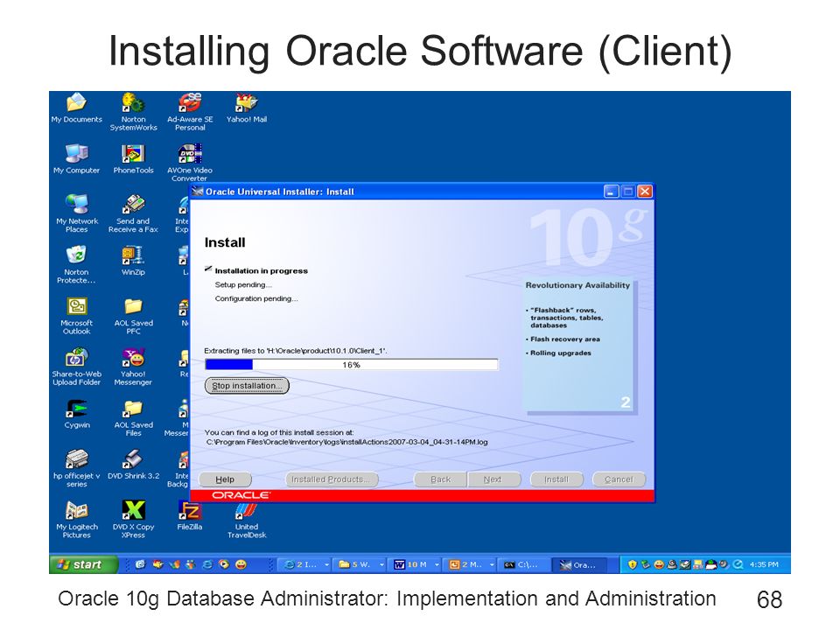
Task: Click the 16% extraction progress bar
Action: click(352, 365)
